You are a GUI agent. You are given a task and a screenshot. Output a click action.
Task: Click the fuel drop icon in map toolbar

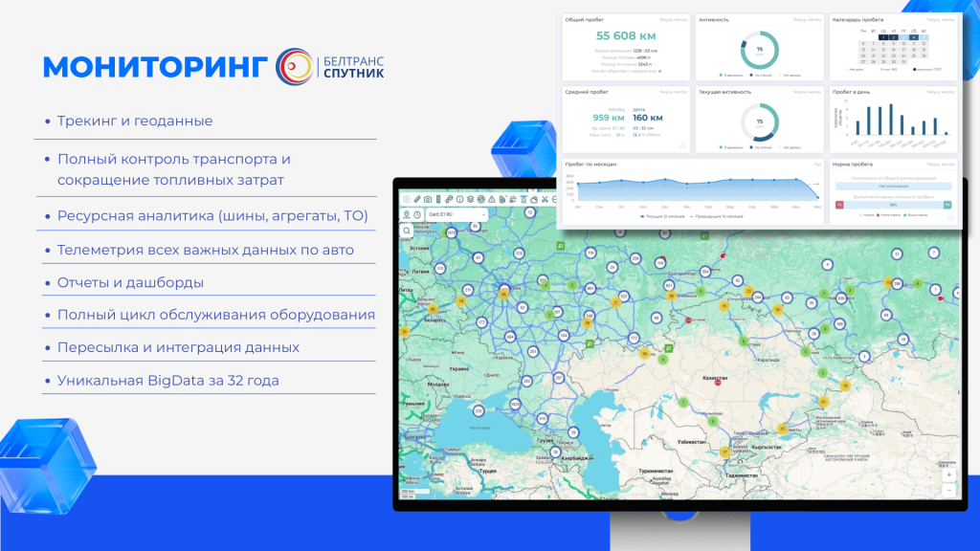pyautogui.click(x=502, y=199)
